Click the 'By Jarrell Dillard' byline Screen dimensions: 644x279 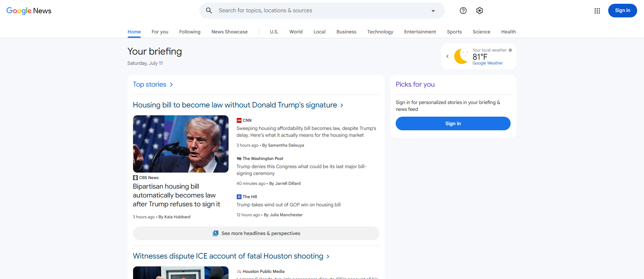point(285,183)
